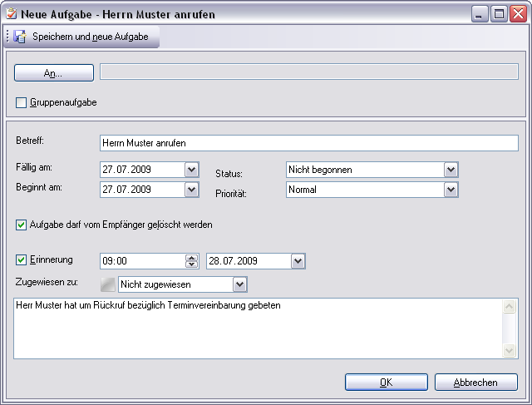Viewport: 532px width, 405px height.
Task: Uncheck Aufgabe darf vom Empfänger gelöscht werden
Action: point(21,225)
